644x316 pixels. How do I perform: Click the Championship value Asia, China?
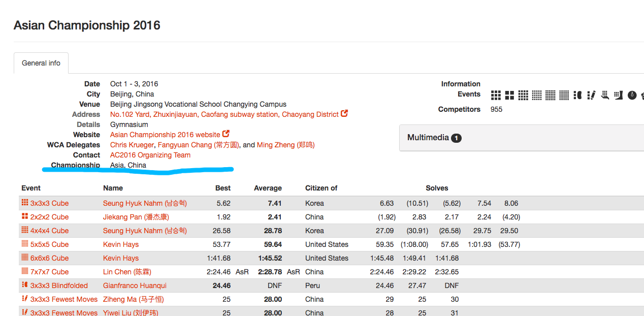tap(128, 165)
